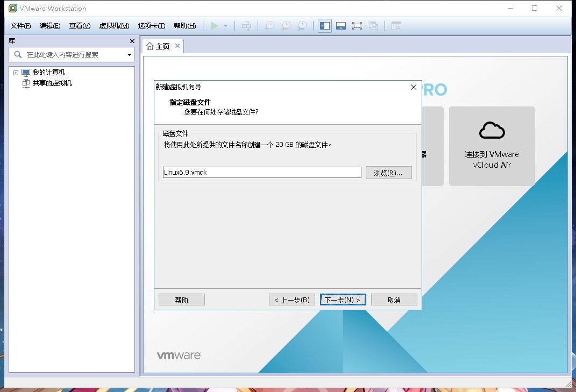576x392 pixels.
Task: Click the revert to snapshot toolbar icon
Action: pyautogui.click(x=286, y=26)
